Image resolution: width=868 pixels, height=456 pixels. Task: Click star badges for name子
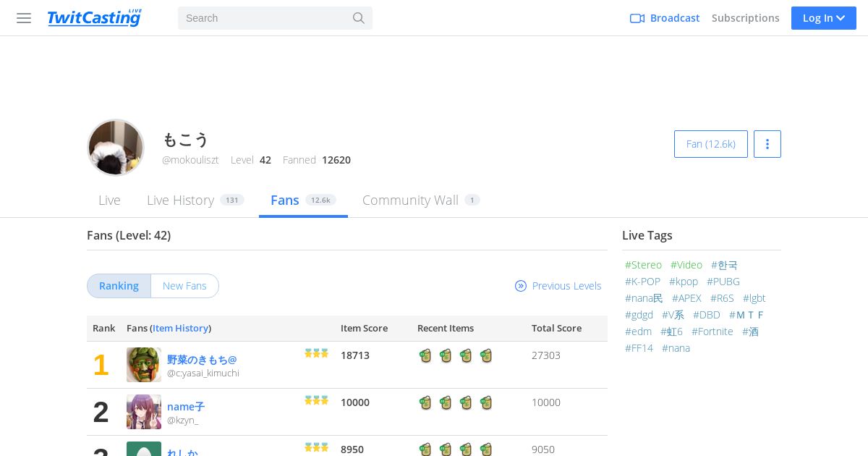317,400
